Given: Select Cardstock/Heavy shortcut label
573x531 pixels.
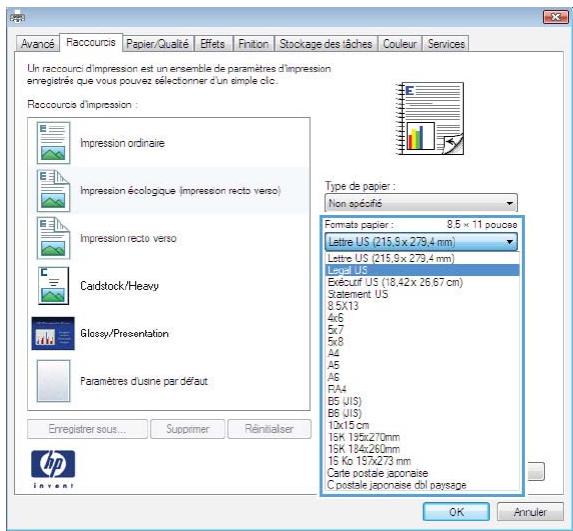Looking at the screenshot, I should pos(119,286).
